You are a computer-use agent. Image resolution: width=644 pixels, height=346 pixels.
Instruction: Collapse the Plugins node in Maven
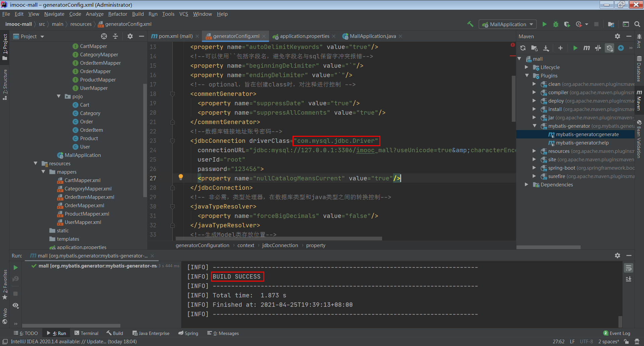[x=527, y=75]
